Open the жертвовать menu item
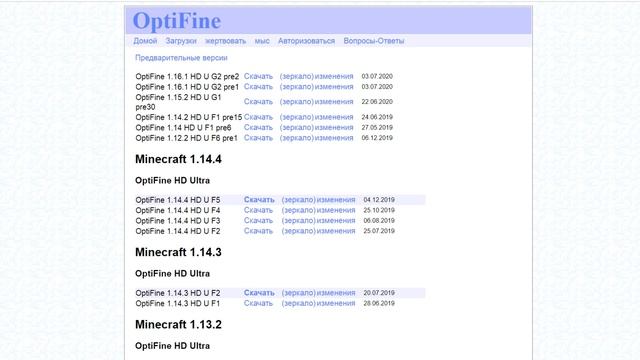This screenshot has height=360, width=640. click(x=225, y=41)
